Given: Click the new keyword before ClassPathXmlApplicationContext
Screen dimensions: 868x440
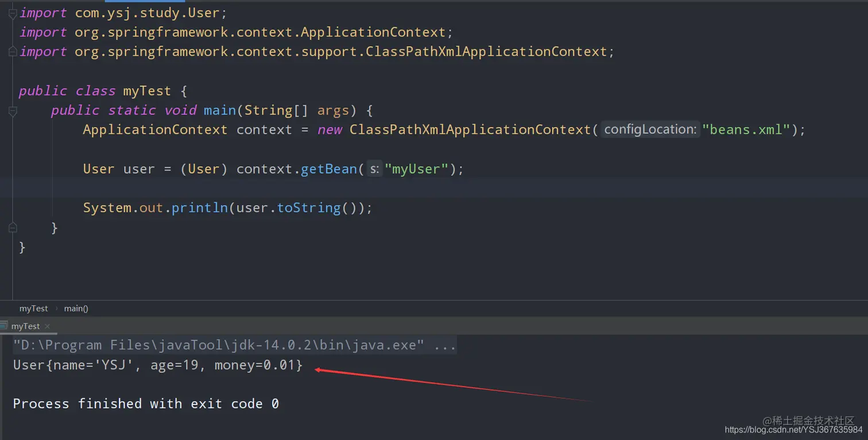Looking at the screenshot, I should (330, 130).
